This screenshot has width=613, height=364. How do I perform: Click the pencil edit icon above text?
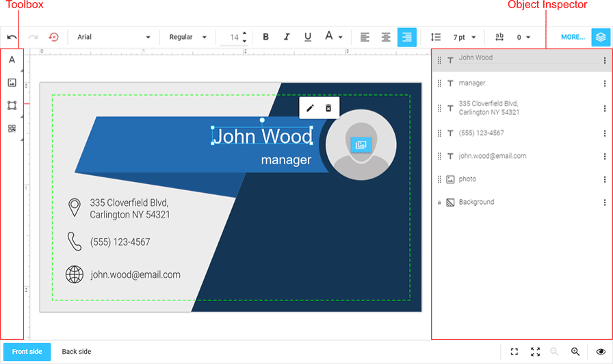point(310,108)
